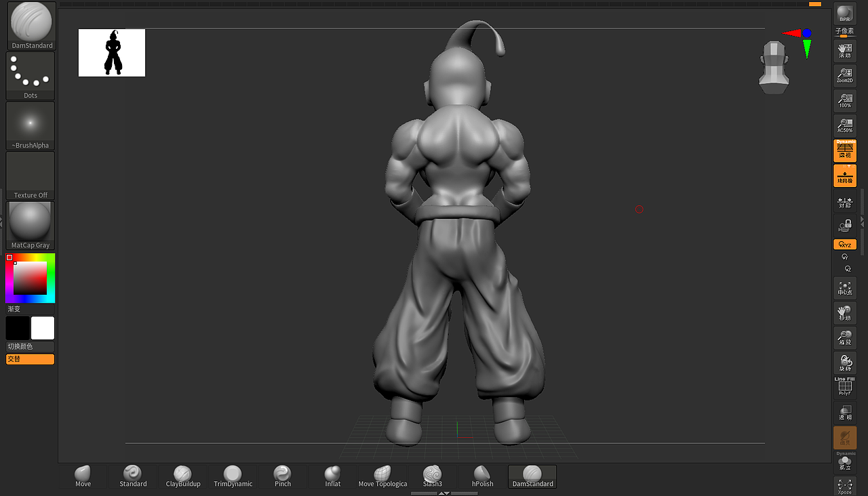The height and width of the screenshot is (496, 868).
Task: Click the Xpose icon
Action: (844, 487)
